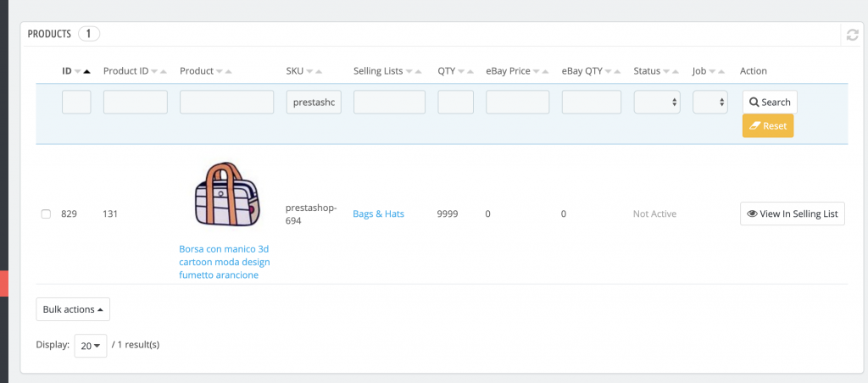The width and height of the screenshot is (868, 383).
Task: Click the Search button
Action: (x=770, y=103)
